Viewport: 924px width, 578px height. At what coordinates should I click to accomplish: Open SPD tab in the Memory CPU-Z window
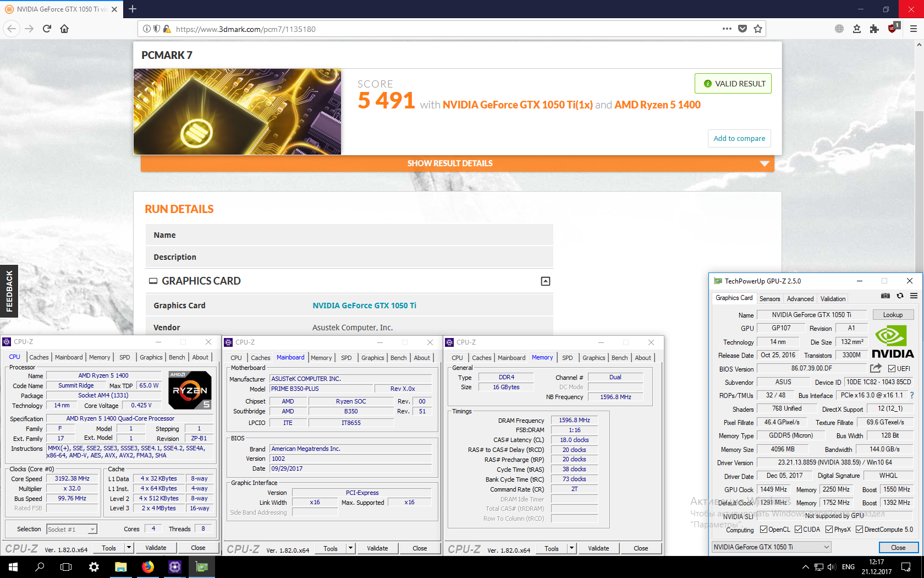[x=567, y=358]
